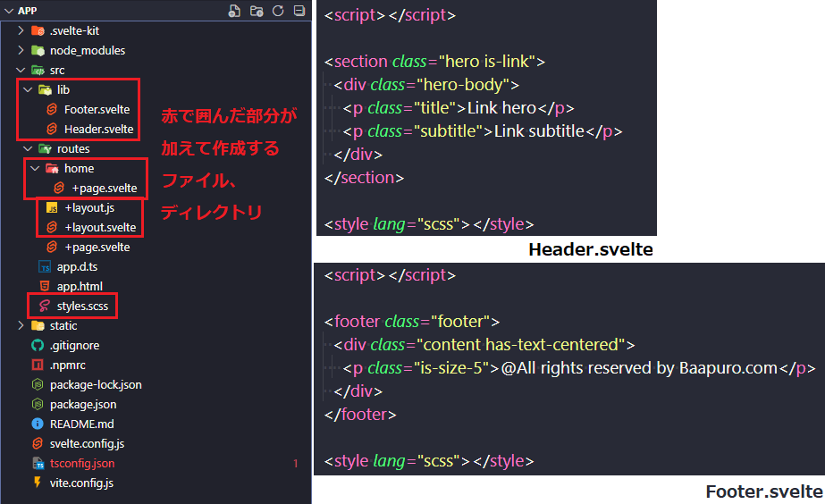Screen dimensions: 825x504
Task: Open Header.svelte in the lib folder
Action: point(99,129)
